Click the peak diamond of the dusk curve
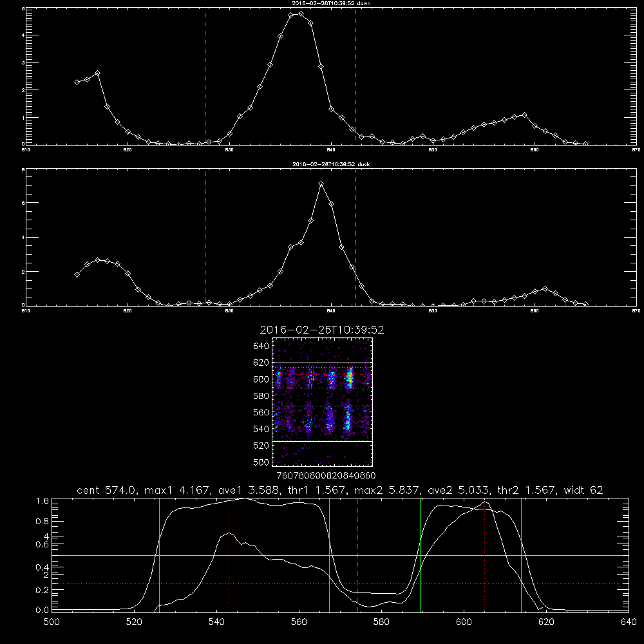Viewport: 644px width, 644px height. pos(321,184)
